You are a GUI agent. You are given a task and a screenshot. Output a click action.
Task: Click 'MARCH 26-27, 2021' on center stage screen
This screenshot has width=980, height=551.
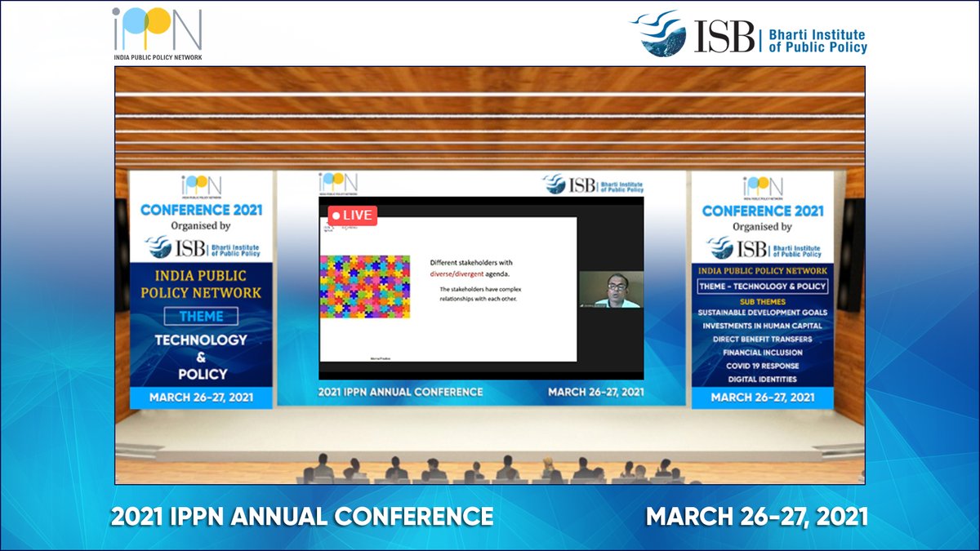tap(596, 392)
